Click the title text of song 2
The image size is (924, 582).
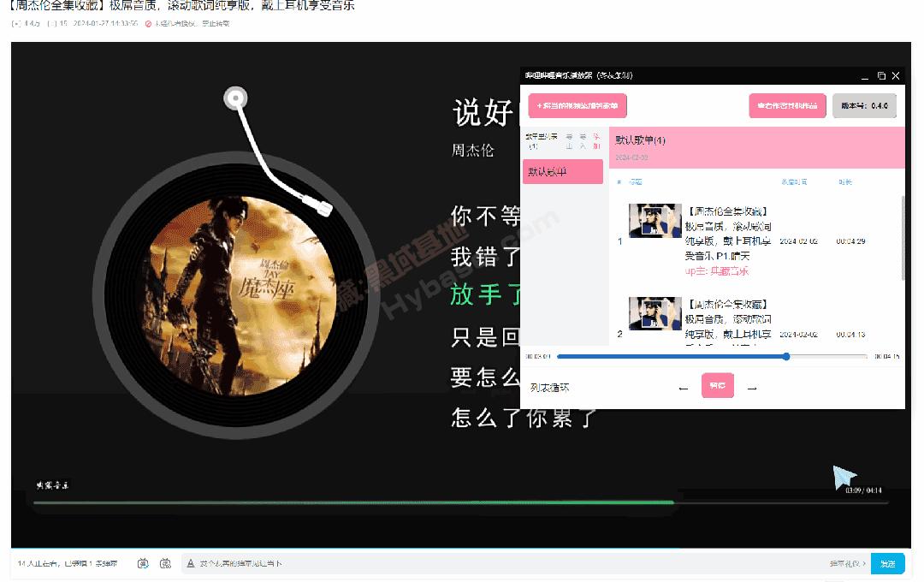pyautogui.click(x=728, y=320)
